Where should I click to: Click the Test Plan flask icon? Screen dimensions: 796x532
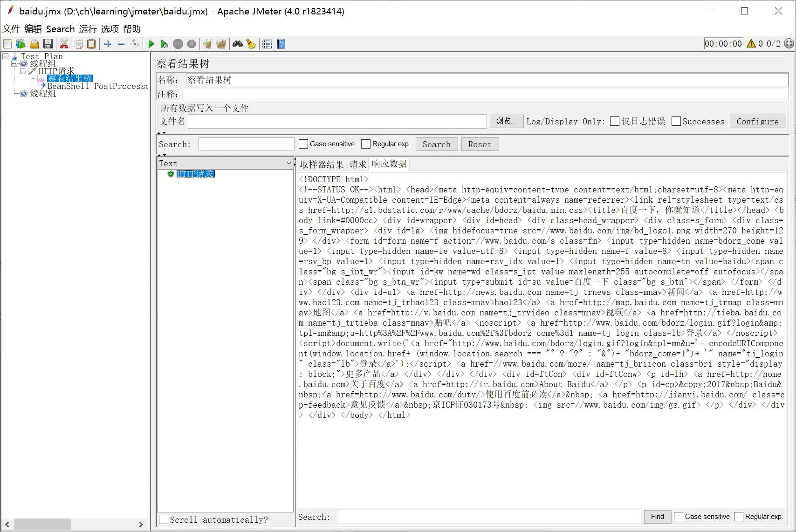[15, 56]
